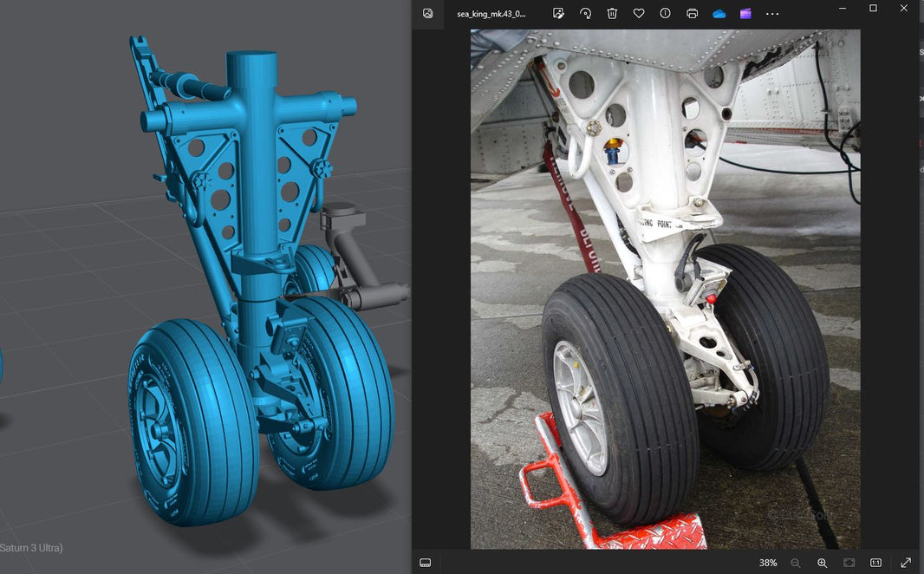Open the see-more options menu
Viewport: 924px width, 574px height.
(x=771, y=14)
